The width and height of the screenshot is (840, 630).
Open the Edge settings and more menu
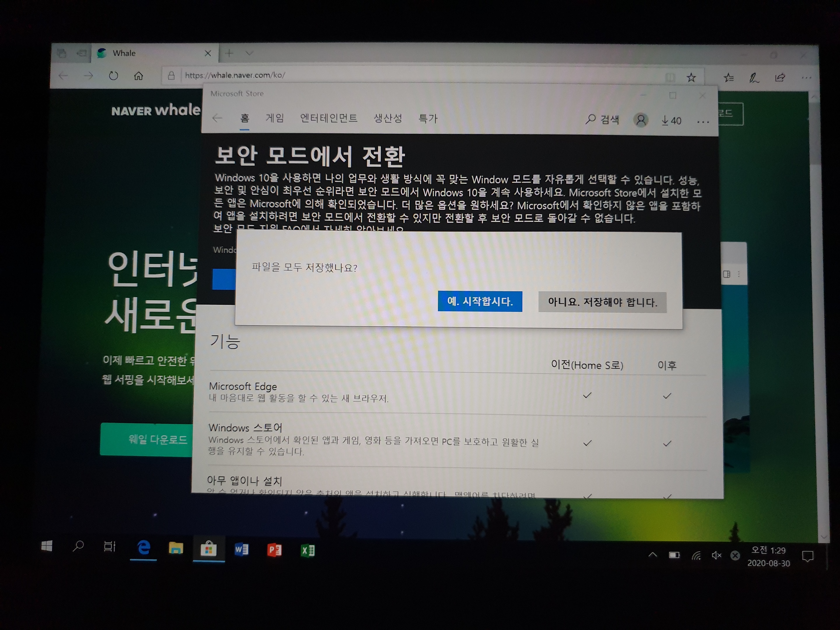pyautogui.click(x=806, y=78)
